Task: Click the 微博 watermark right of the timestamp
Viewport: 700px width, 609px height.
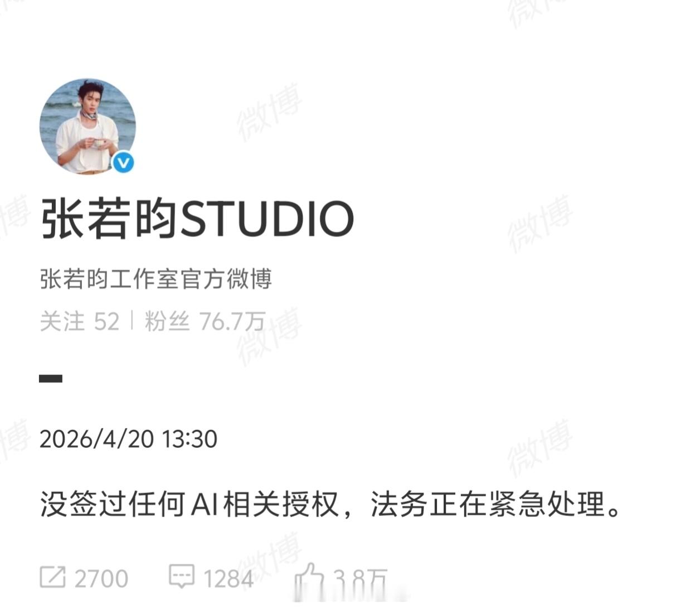Action: (x=540, y=448)
